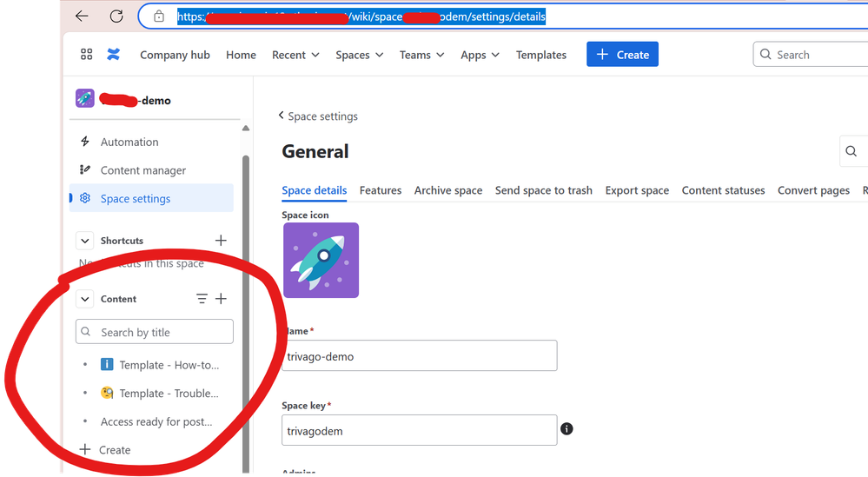This screenshot has height=477, width=868.
Task: Click the browser back arrow
Action: pos(82,16)
